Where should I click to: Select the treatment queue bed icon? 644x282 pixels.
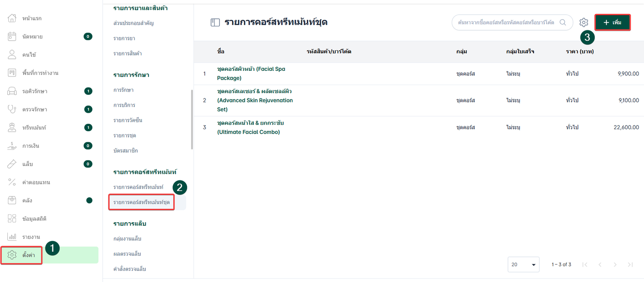coord(12,91)
